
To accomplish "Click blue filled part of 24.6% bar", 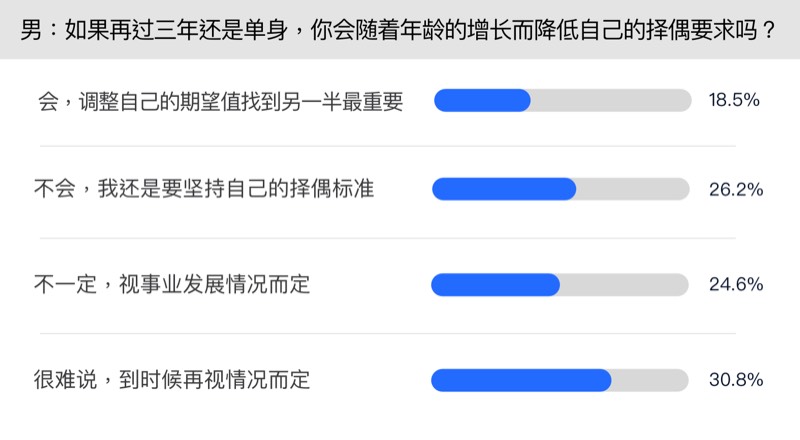I will click(495, 285).
